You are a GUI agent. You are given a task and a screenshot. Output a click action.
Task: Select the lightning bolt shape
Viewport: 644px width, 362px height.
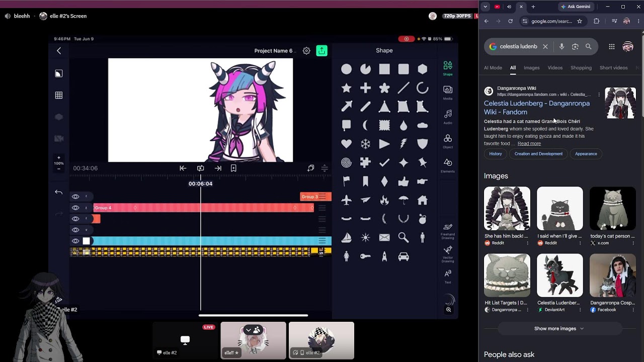pos(404,144)
